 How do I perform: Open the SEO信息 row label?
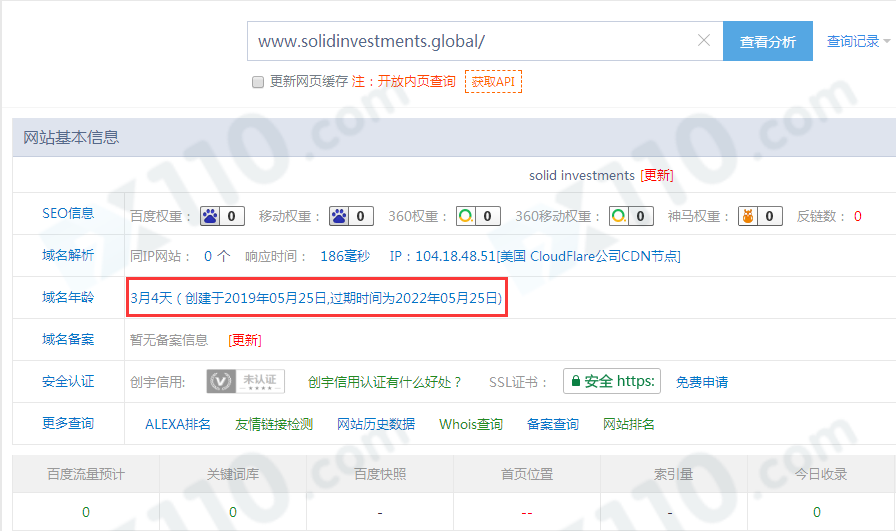(x=68, y=213)
